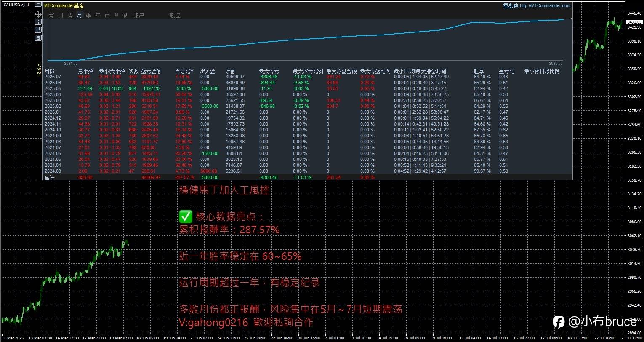Select the M tab

tap(116, 15)
